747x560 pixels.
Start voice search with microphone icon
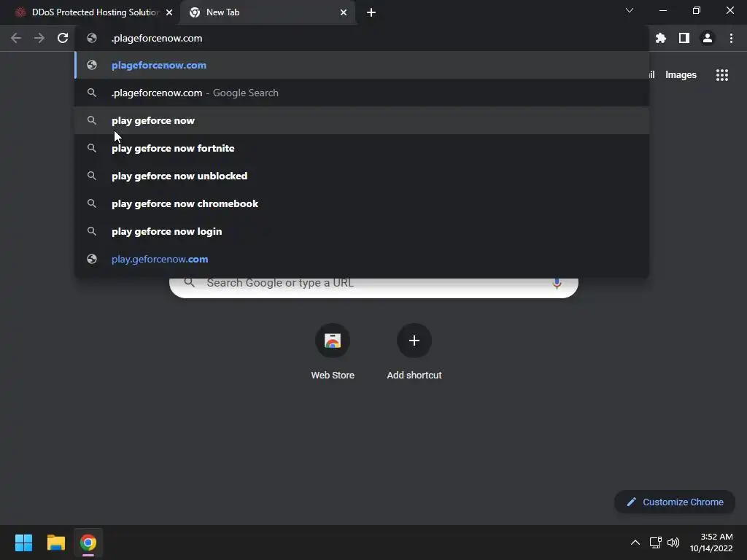tap(557, 284)
